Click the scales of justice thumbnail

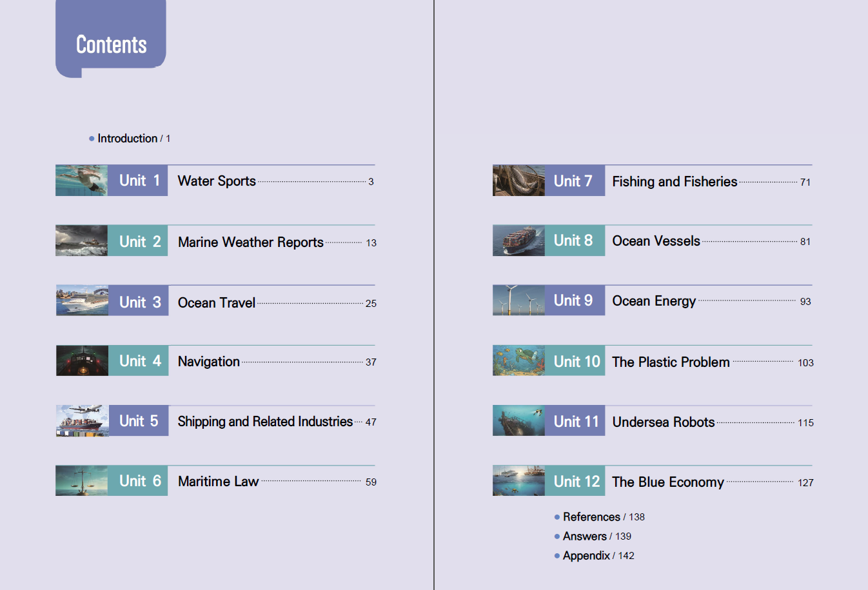(x=81, y=481)
